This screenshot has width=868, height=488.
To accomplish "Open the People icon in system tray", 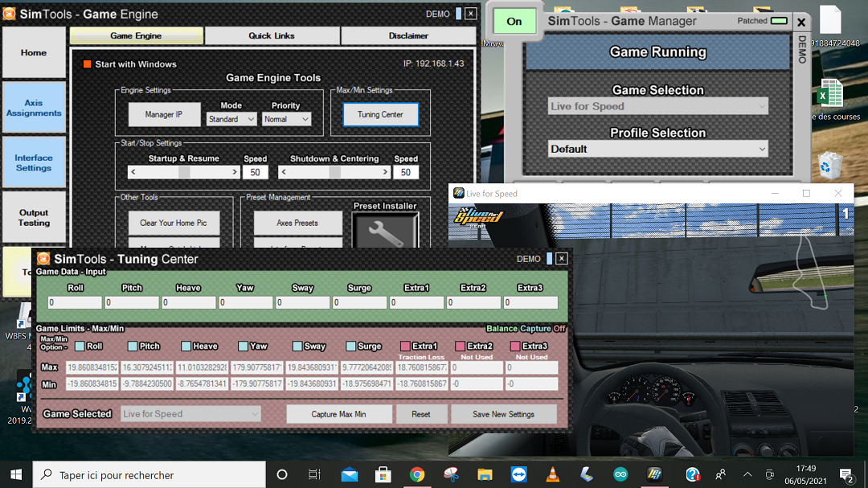I will 720,474.
